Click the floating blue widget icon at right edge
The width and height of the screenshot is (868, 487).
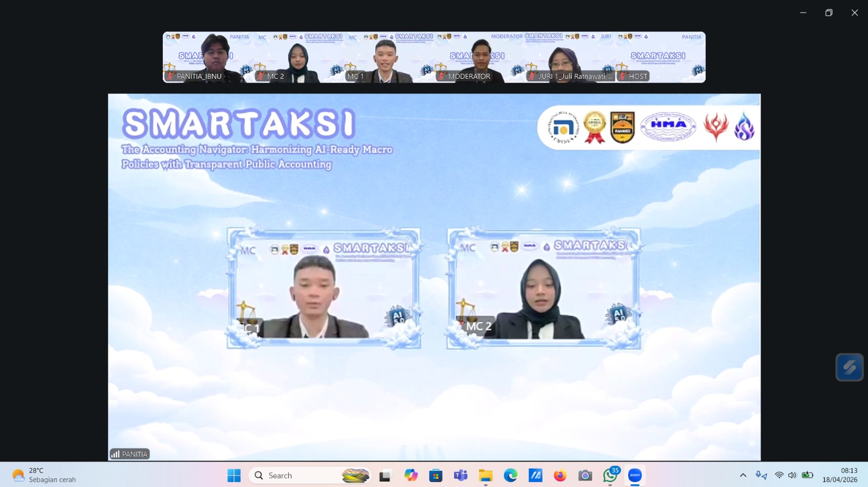(x=849, y=368)
